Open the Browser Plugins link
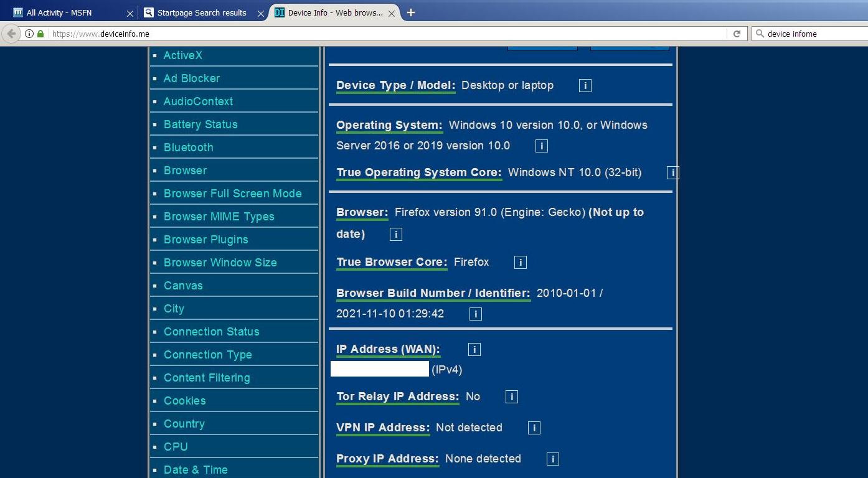The height and width of the screenshot is (478, 868). [x=205, y=240]
